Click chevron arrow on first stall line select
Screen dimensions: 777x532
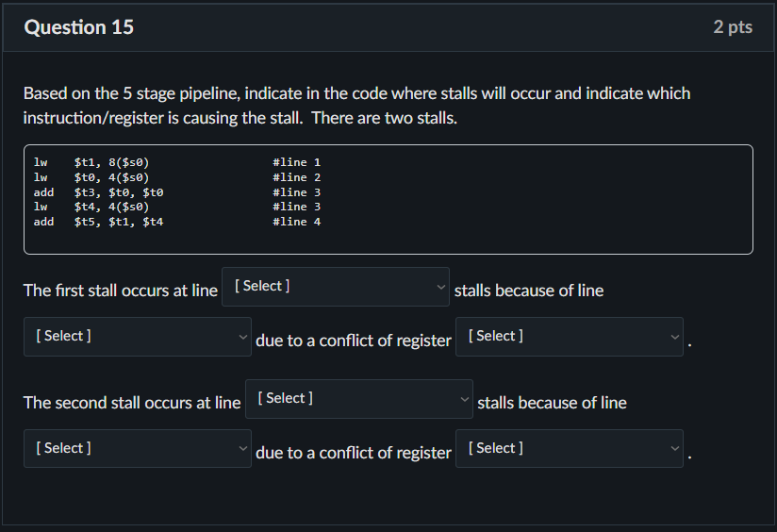click(440, 287)
